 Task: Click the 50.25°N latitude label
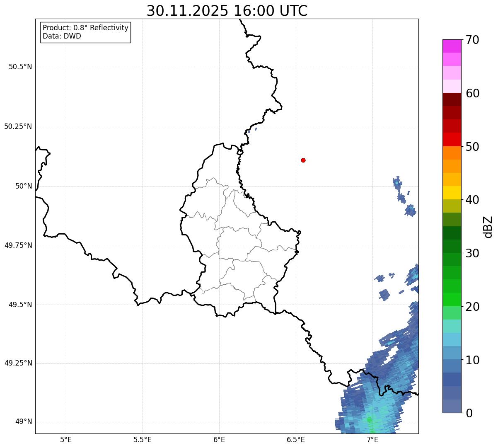tap(18, 126)
